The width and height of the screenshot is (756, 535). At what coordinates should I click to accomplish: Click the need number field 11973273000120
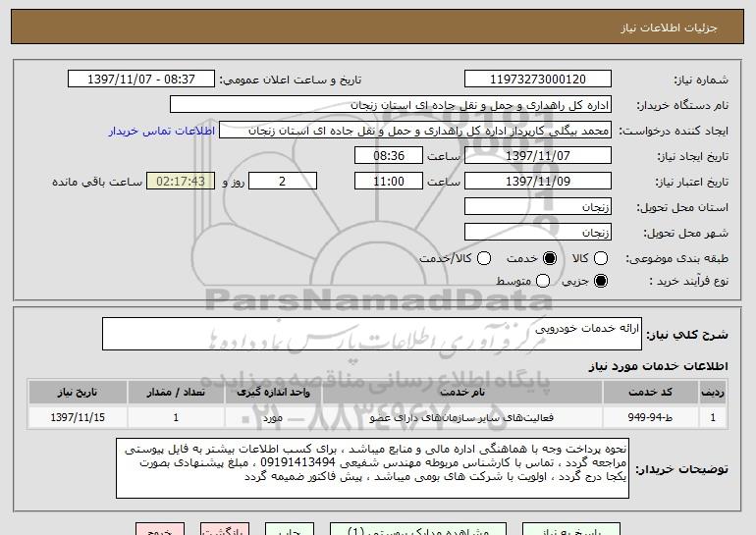click(x=538, y=80)
